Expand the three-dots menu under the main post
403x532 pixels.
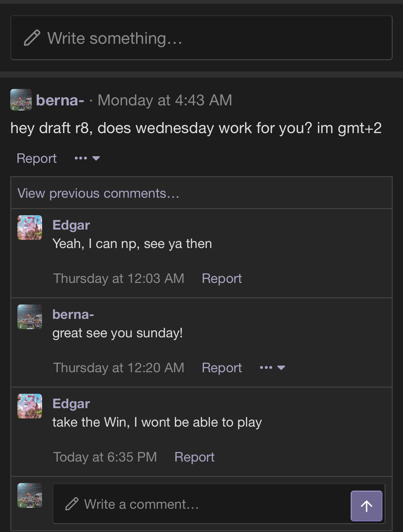pyautogui.click(x=87, y=158)
